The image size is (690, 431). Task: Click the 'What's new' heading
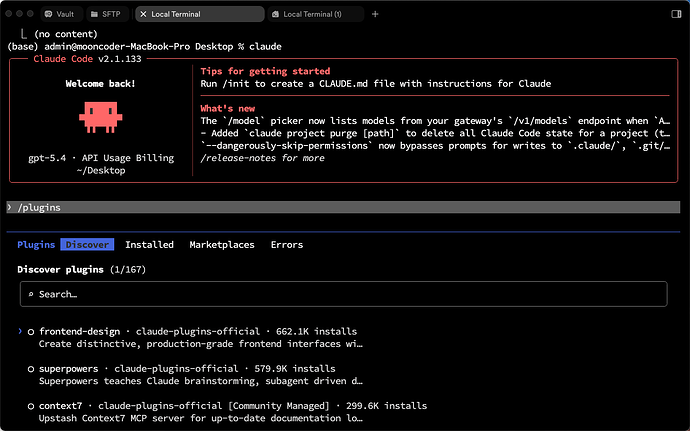[228, 108]
